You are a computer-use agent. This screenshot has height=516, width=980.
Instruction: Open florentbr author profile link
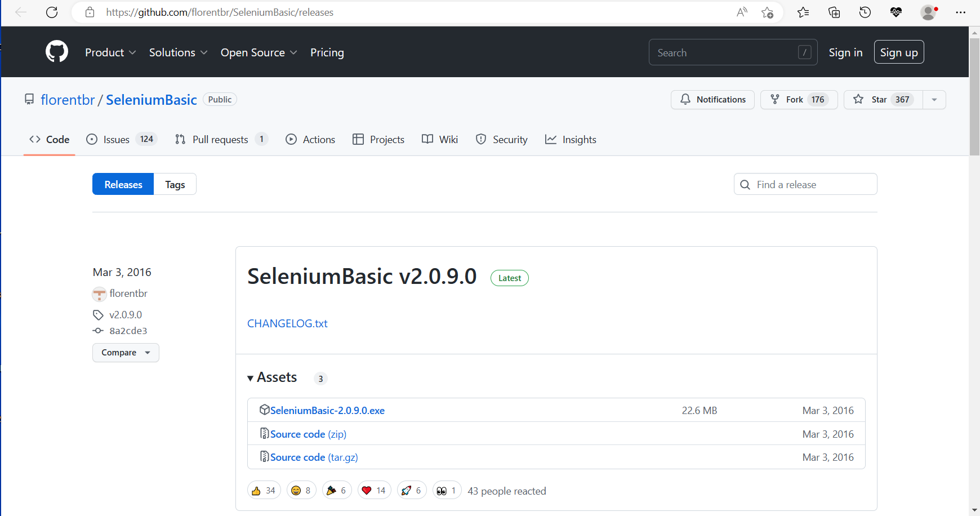point(128,293)
